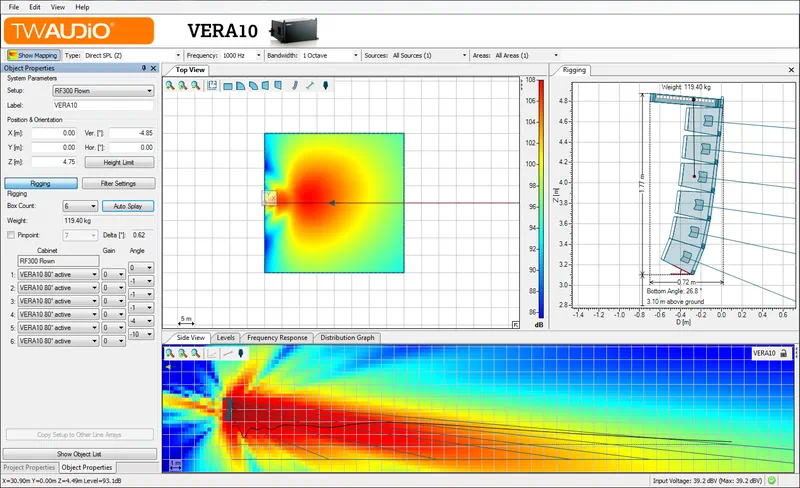Click the expand icon at Top View corner
This screenshot has height=488, width=800.
[x=515, y=325]
